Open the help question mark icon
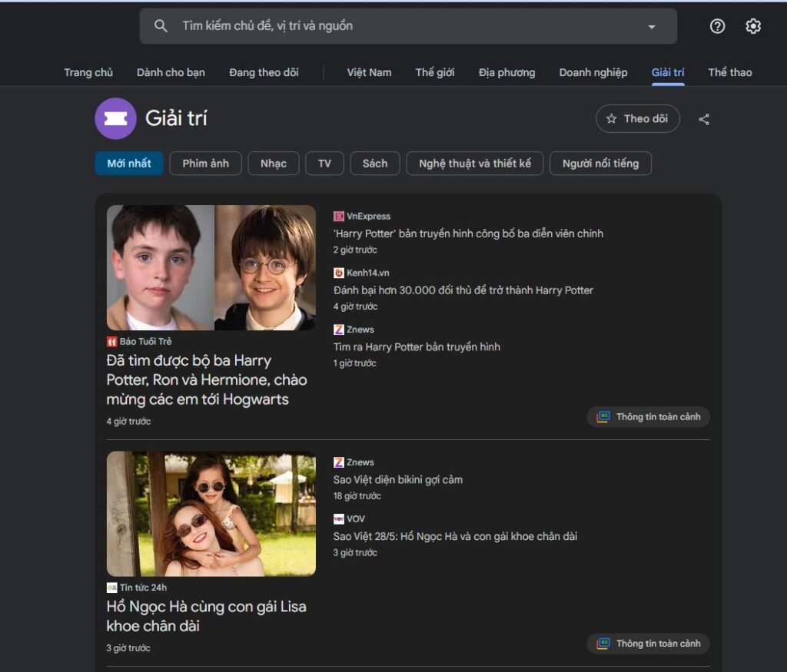The image size is (787, 672). 717,26
